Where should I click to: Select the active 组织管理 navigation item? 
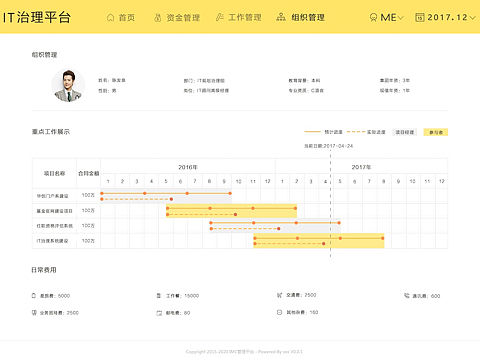point(308,17)
